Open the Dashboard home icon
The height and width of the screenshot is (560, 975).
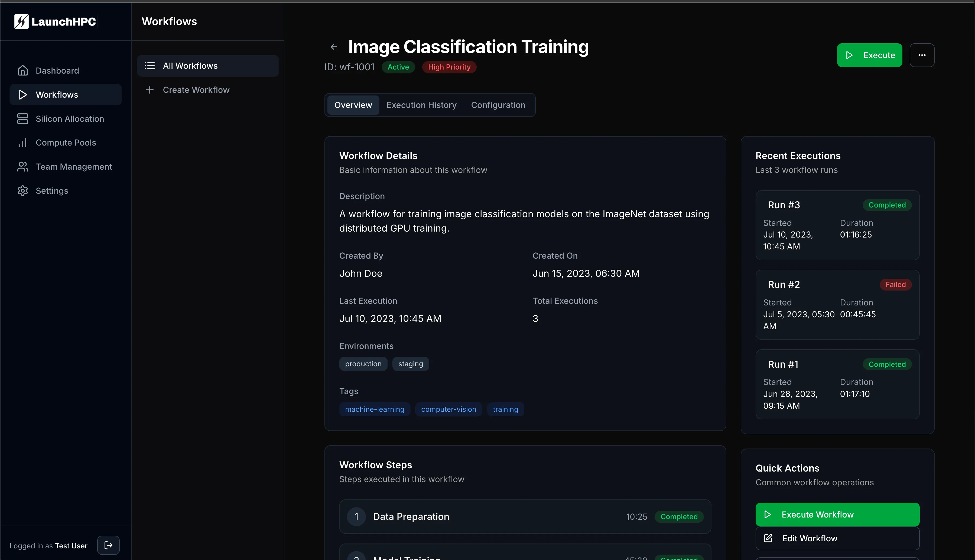tap(22, 70)
